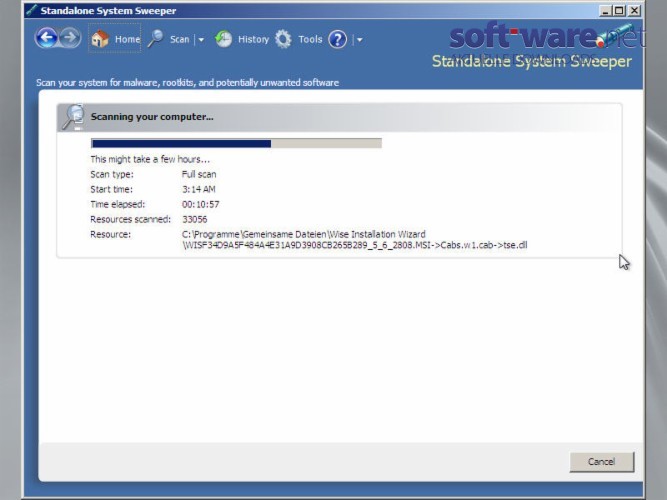This screenshot has width=667, height=500.
Task: Click the scan progress bar
Action: 237,143
